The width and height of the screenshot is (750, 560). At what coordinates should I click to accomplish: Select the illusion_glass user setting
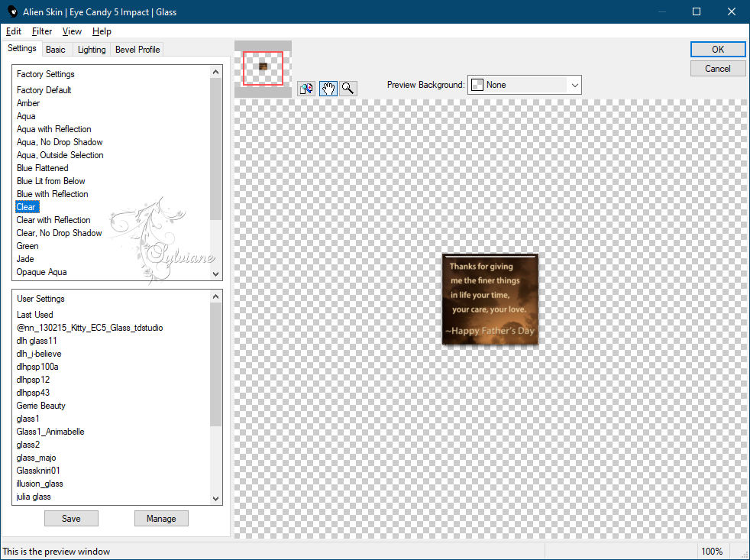(39, 484)
